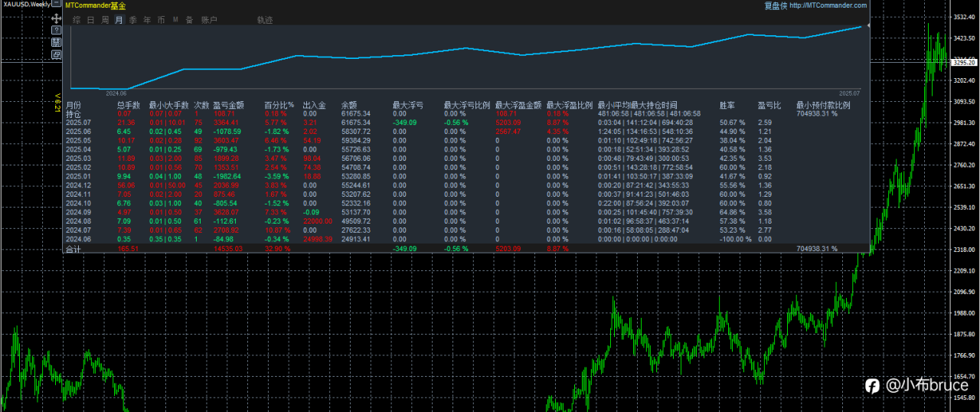Click floating profit value 2567.47
The height and width of the screenshot is (412, 980).
pyautogui.click(x=509, y=132)
